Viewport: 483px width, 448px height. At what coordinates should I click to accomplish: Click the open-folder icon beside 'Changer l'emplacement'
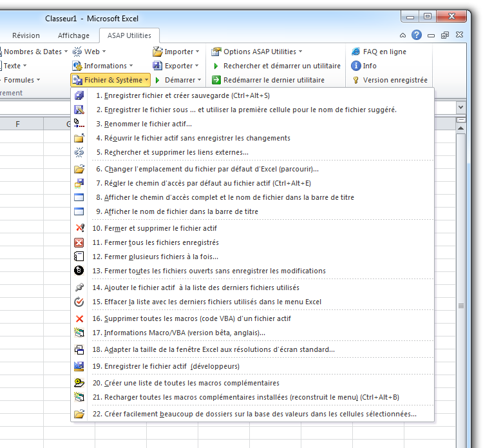click(x=79, y=169)
